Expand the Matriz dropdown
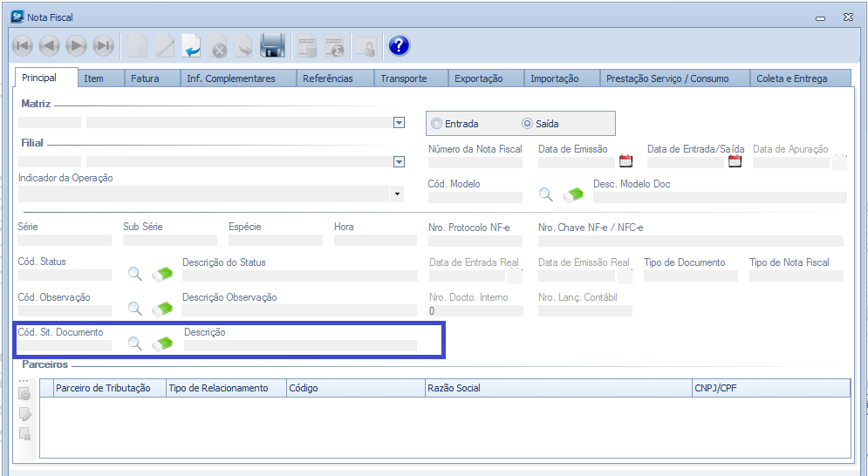868x476 pixels. pos(399,123)
